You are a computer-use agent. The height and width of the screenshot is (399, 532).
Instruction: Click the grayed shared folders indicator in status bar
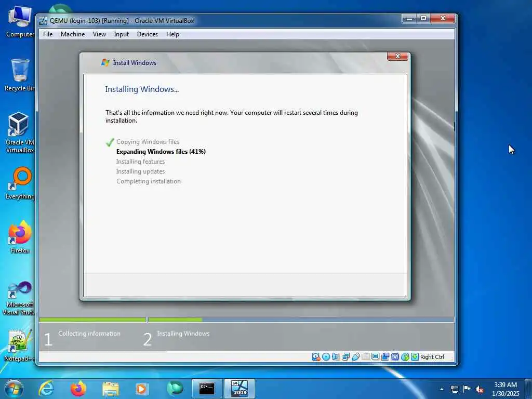tap(365, 356)
